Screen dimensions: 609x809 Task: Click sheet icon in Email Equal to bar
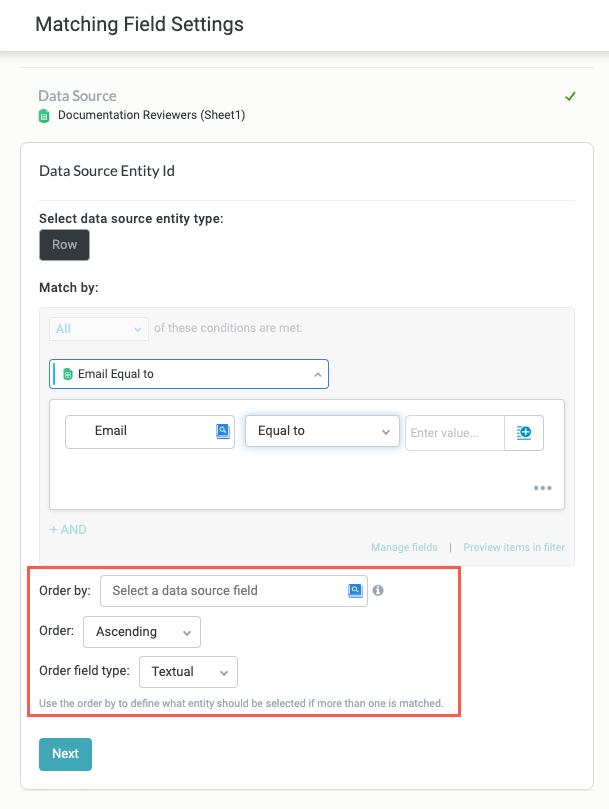coord(68,374)
